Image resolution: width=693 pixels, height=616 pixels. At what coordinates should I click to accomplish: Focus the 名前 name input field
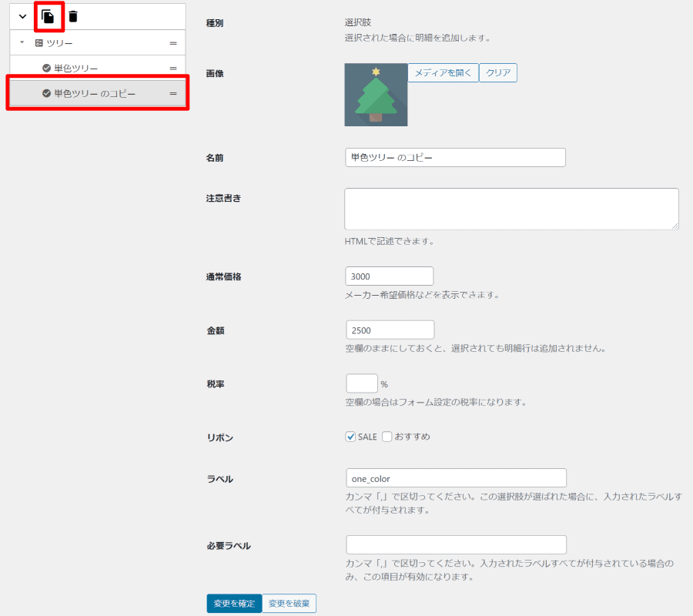(x=455, y=157)
